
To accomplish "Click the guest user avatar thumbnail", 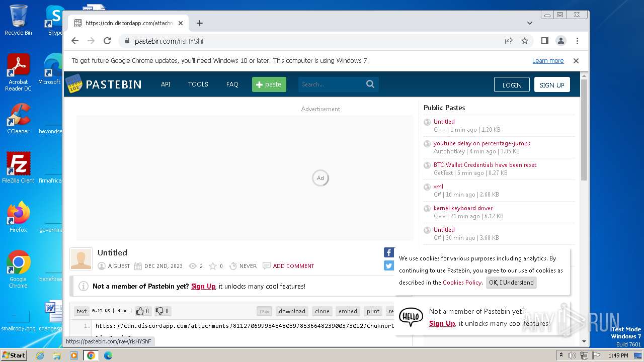I will [81, 259].
